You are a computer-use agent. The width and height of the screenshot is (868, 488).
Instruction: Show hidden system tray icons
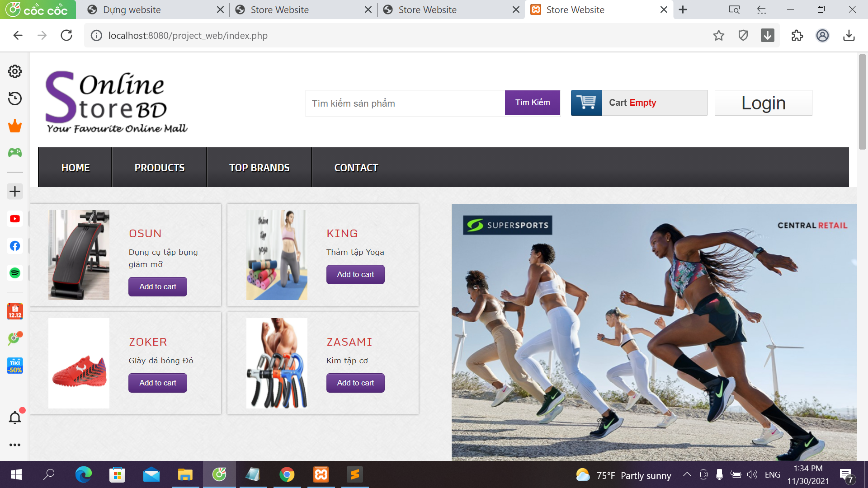[x=687, y=474]
